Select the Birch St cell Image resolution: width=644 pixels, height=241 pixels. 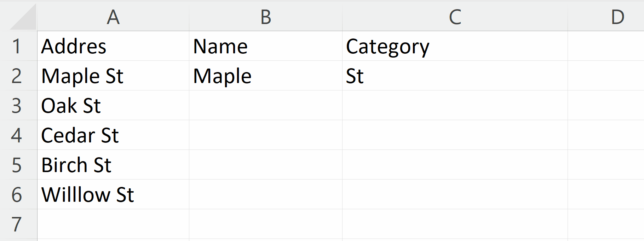(x=113, y=165)
